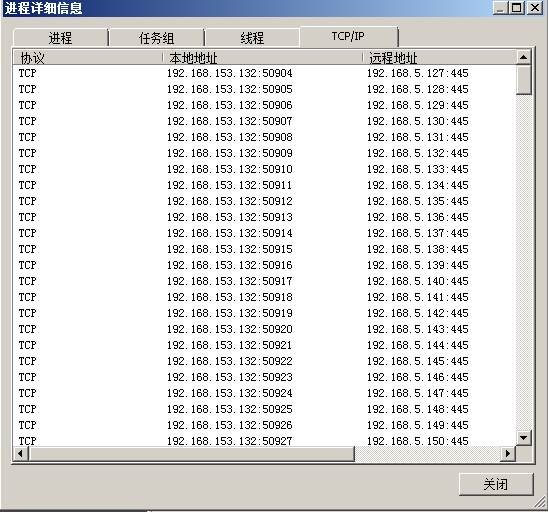The height and width of the screenshot is (512, 548).
Task: Click remote address 192.168.5.130:445
Action: point(418,121)
